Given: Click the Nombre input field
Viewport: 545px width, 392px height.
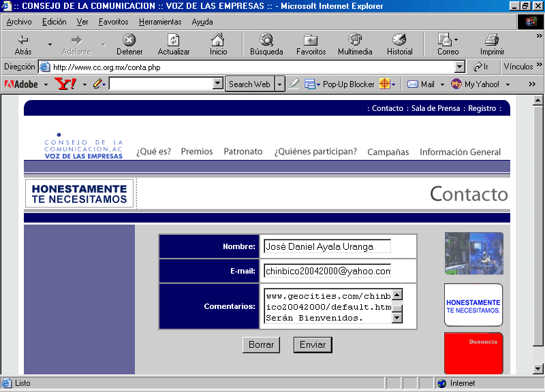Looking at the screenshot, I should point(327,246).
